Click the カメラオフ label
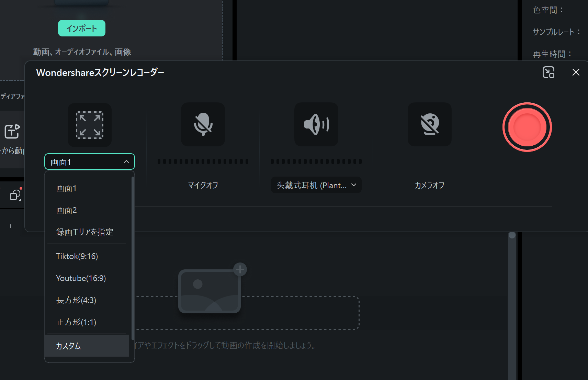Viewport: 588px width, 380px height. (430, 185)
